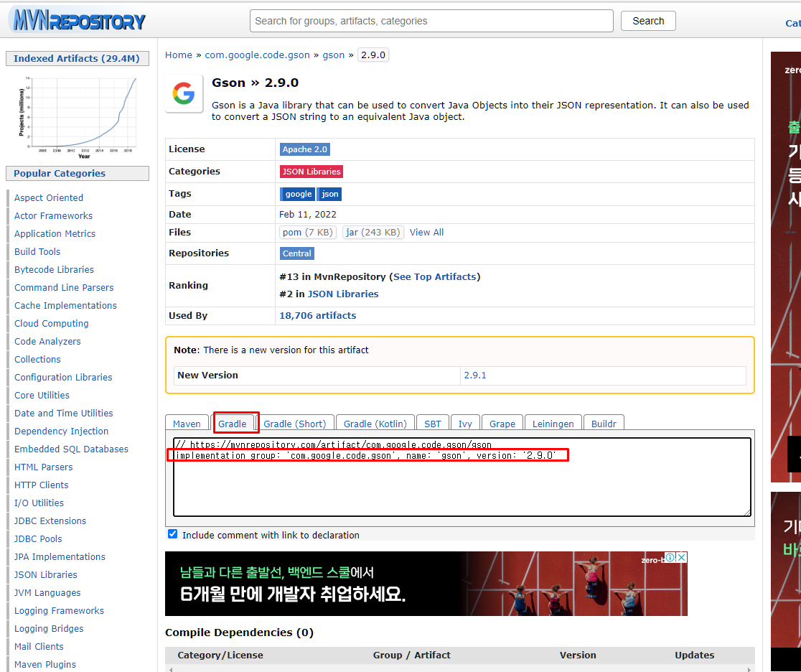Viewport: 801px width, 672px height.
Task: Open I/O Utilities category
Action: [x=39, y=503]
